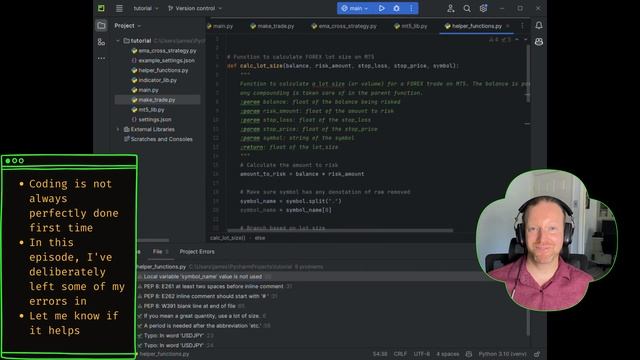Start debugging with the bug icon
The width and height of the screenshot is (640, 360).
tap(396, 8)
